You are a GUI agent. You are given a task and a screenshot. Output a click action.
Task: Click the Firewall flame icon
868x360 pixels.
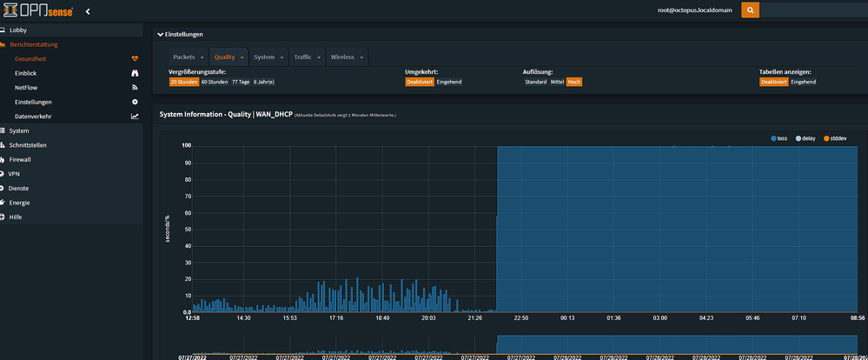[3, 159]
